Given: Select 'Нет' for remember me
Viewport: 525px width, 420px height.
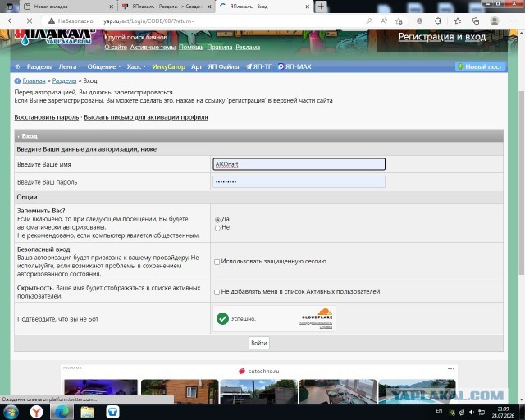Looking at the screenshot, I should 217,228.
